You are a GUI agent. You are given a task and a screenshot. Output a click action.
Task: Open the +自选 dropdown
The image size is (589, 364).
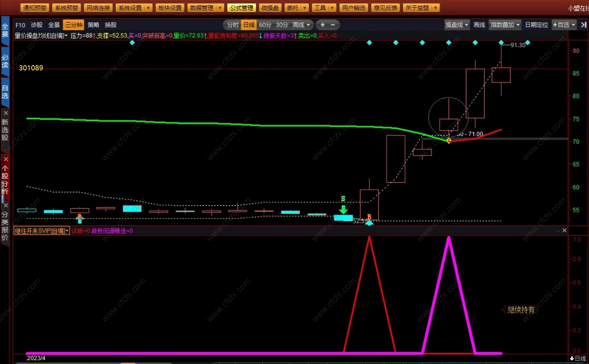point(564,25)
